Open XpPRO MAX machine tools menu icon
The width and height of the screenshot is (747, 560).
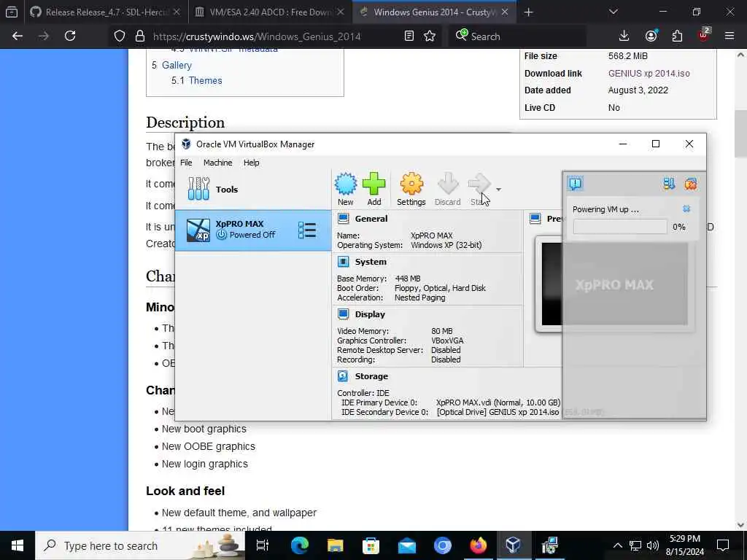(x=307, y=230)
